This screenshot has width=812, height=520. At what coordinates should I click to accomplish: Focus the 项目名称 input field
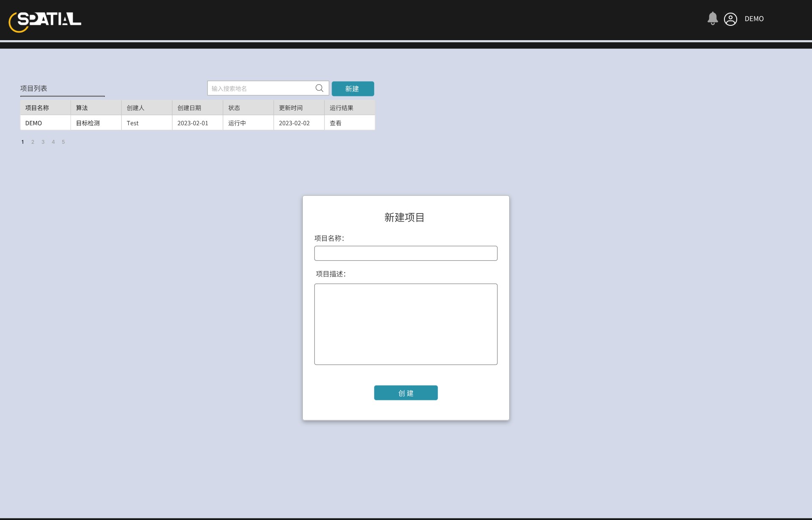click(406, 253)
